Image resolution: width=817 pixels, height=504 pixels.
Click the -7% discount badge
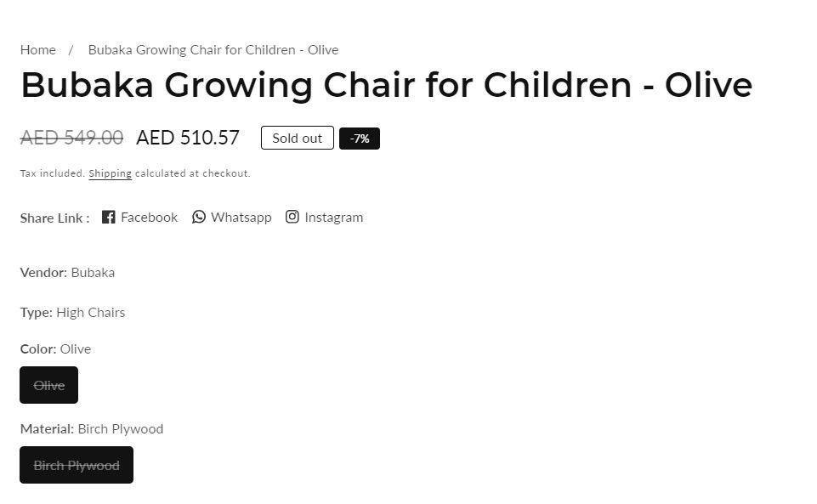[360, 139]
